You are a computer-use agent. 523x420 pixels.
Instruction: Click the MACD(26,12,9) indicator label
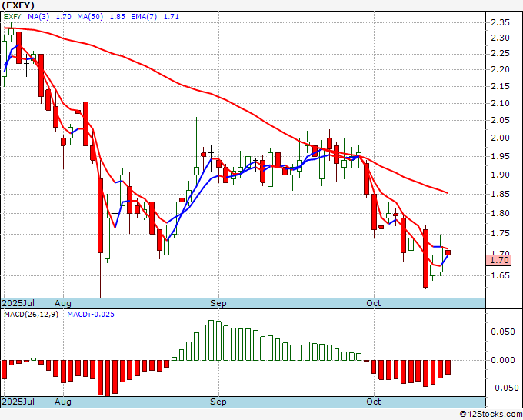(31, 315)
